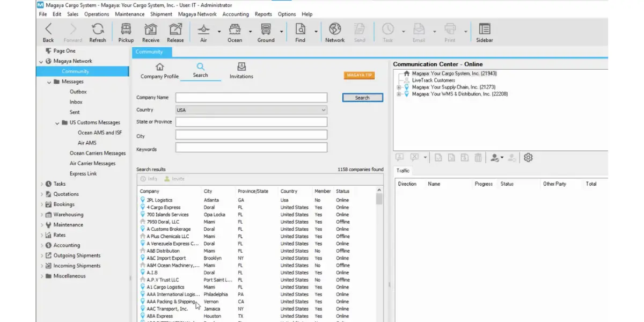This screenshot has width=644, height=322.
Task: Click the Incoming Shipments icon in sidebar
Action: coord(49,266)
